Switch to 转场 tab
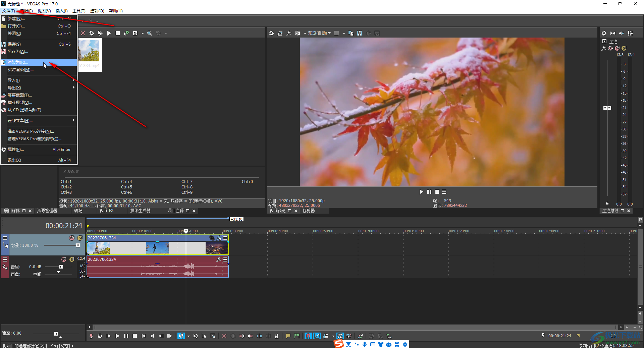The image size is (644, 348). tap(78, 211)
